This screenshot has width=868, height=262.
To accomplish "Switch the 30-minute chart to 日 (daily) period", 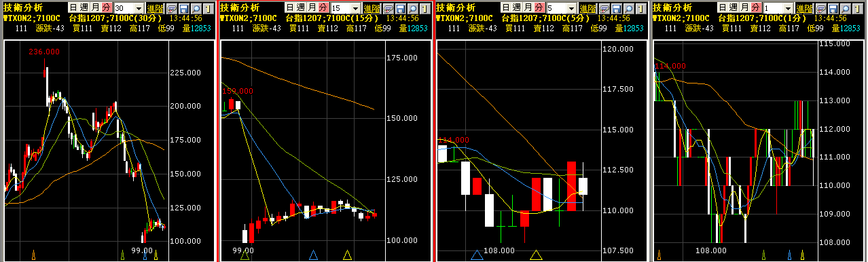I will [x=73, y=7].
